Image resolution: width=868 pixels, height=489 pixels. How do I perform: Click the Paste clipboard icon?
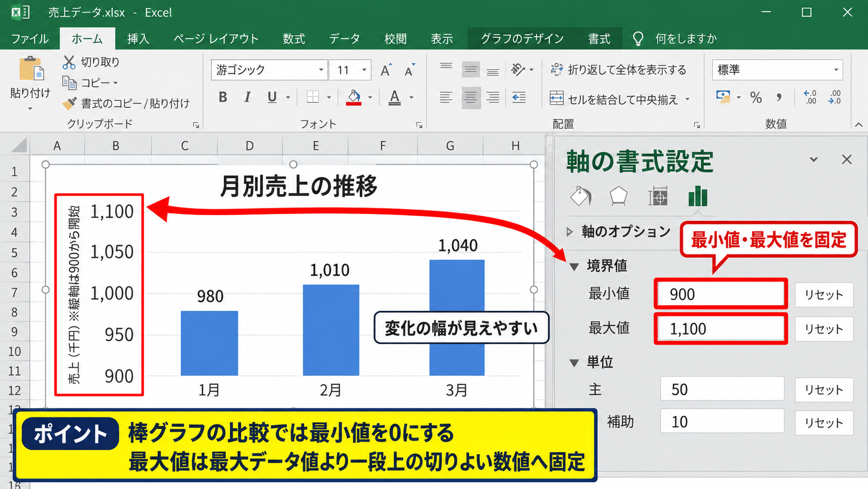point(31,69)
